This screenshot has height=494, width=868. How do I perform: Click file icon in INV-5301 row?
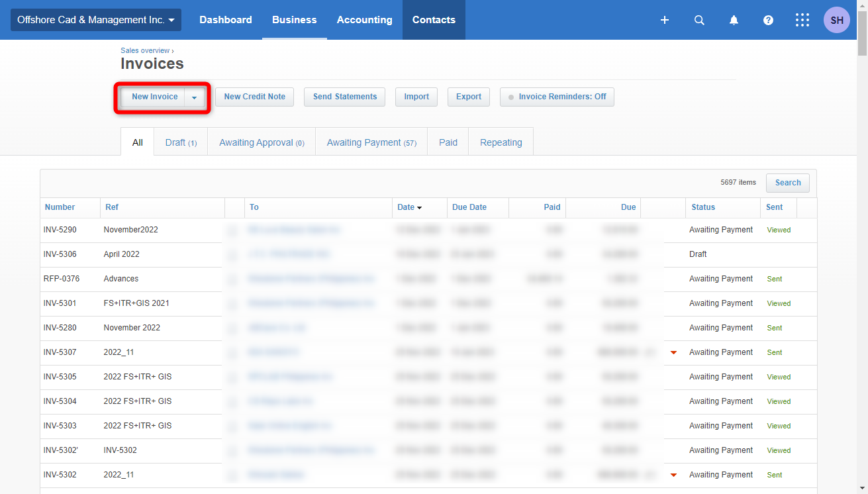pyautogui.click(x=232, y=304)
